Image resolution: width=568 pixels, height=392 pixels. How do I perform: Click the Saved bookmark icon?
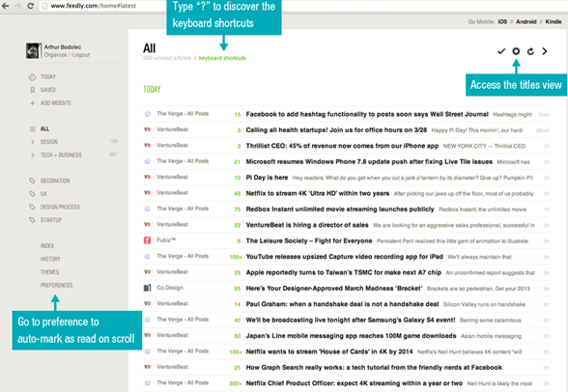32,90
